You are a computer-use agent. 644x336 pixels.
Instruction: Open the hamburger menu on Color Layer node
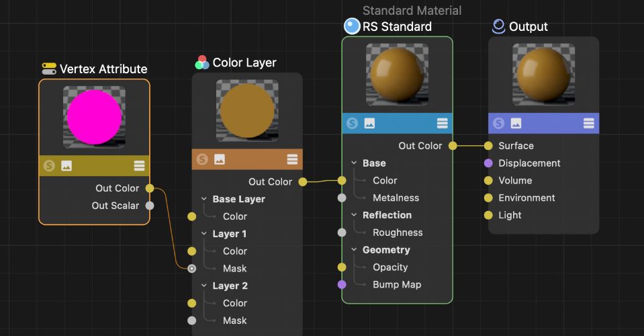tap(292, 159)
